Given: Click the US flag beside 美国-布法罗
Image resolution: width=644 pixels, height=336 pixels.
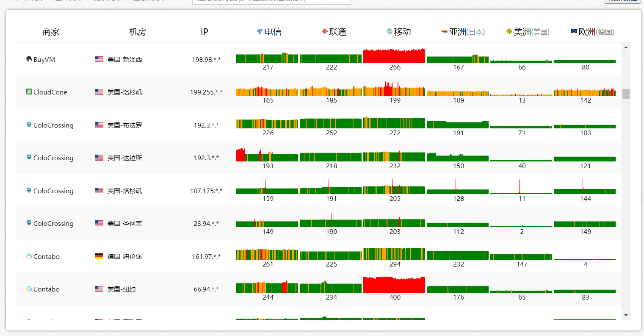Looking at the screenshot, I should click(x=99, y=125).
